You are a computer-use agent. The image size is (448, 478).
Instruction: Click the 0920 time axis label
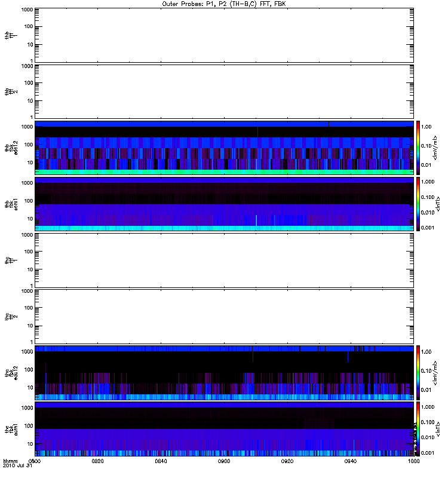click(x=287, y=461)
